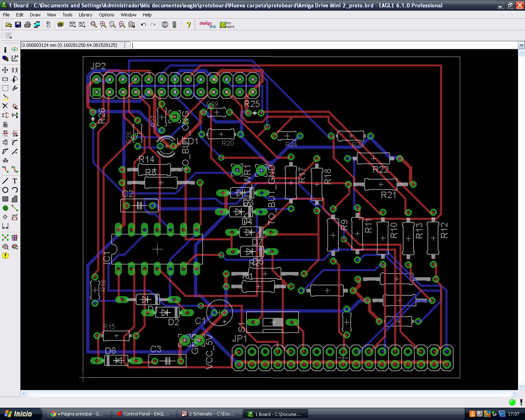Click the Save (floppy disk) icon
This screenshot has height=420, width=525.
click(x=18, y=25)
